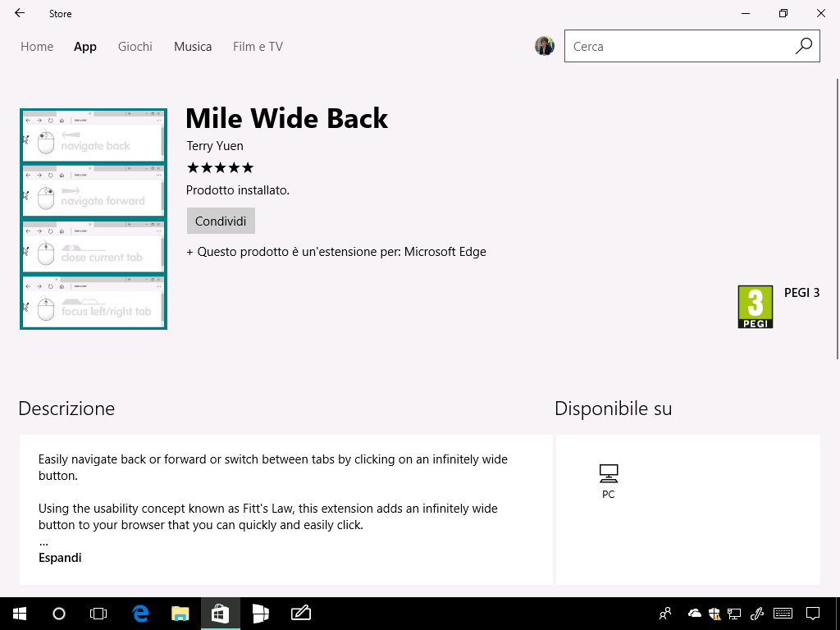Open Cortana from the taskbar circle
The image size is (840, 630).
(59, 614)
